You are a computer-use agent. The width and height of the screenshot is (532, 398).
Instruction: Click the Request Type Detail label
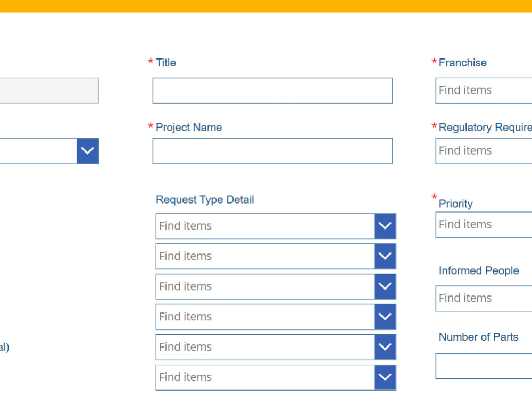(x=205, y=199)
